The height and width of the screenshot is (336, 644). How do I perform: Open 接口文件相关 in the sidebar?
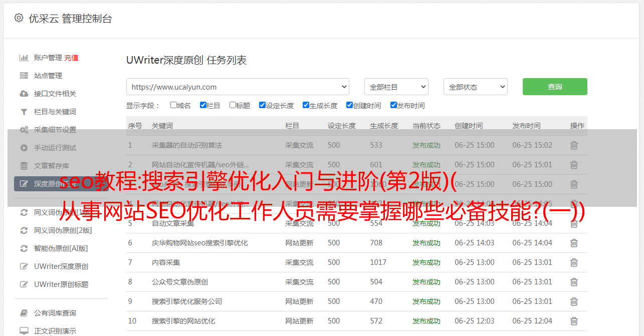pos(55,94)
